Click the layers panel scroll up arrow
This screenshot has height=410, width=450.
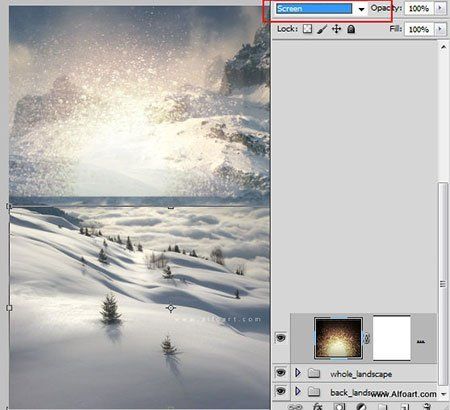tap(443, 47)
